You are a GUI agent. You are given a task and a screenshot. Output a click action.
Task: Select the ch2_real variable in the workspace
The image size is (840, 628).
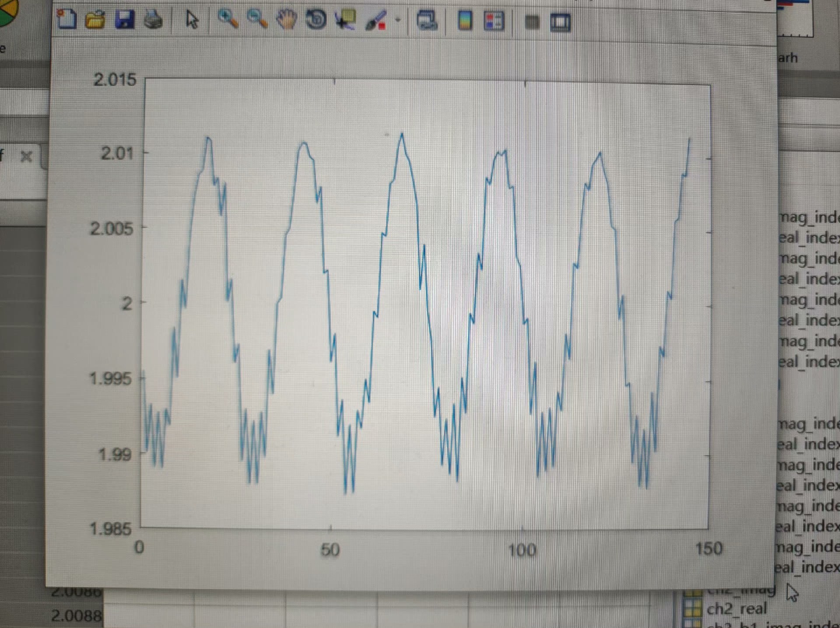click(736, 609)
